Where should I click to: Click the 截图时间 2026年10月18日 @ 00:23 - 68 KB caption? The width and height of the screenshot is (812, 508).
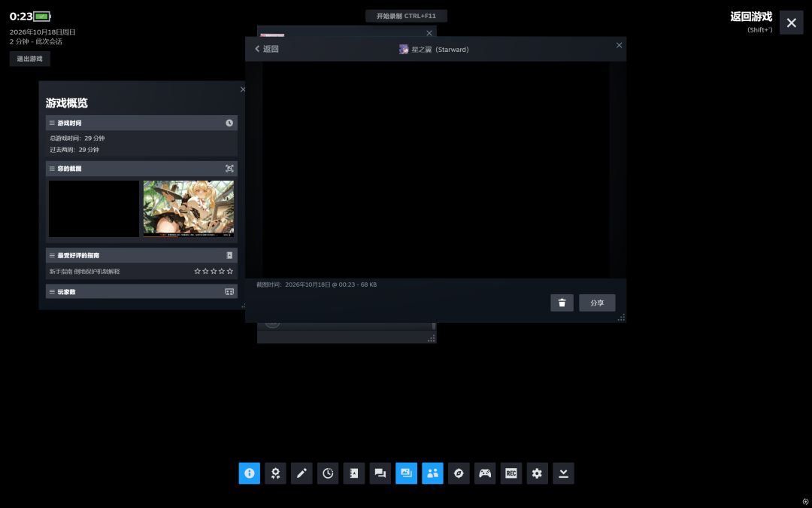coord(317,284)
